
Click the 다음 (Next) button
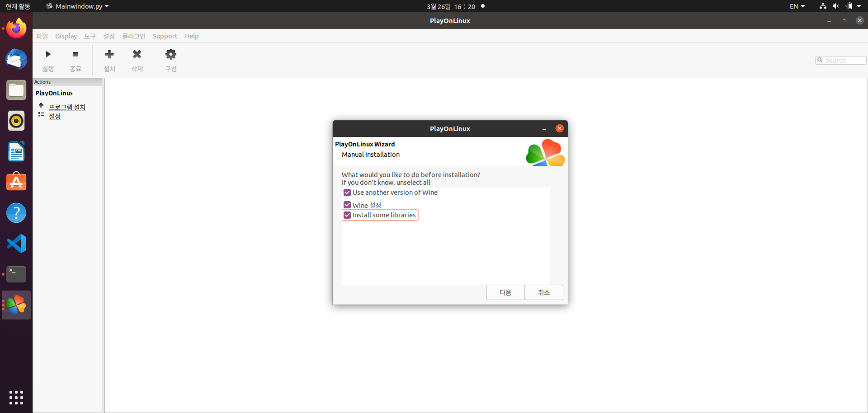505,292
